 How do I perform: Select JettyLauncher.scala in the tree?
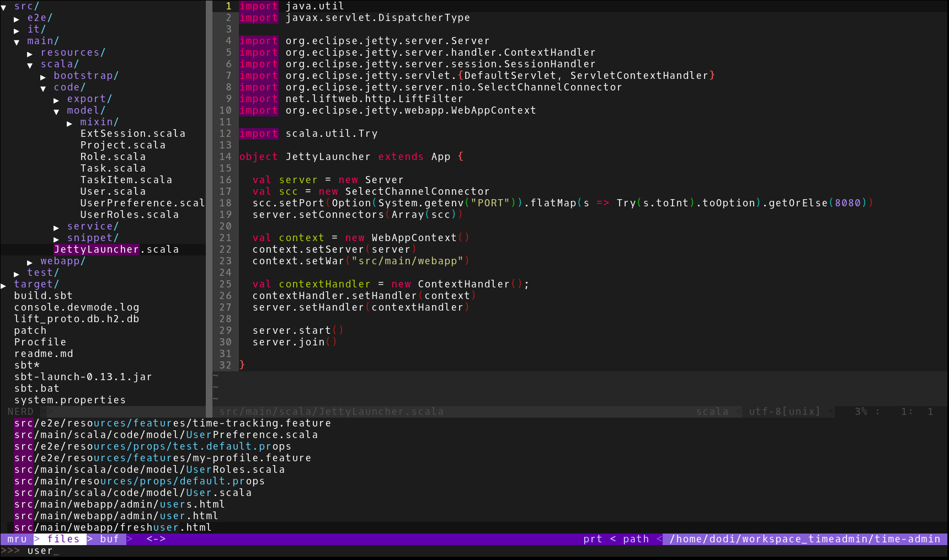(116, 249)
